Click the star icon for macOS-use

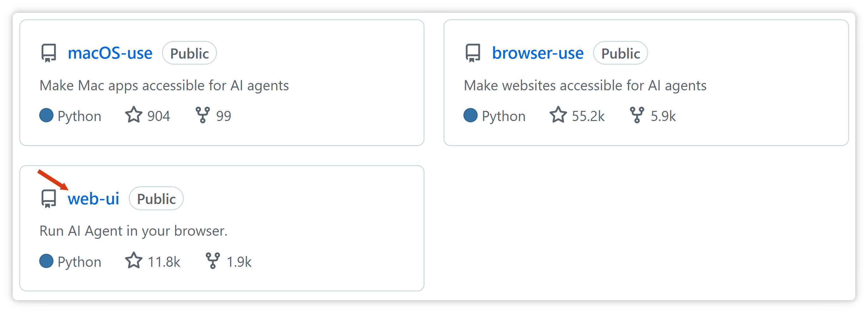point(134,115)
